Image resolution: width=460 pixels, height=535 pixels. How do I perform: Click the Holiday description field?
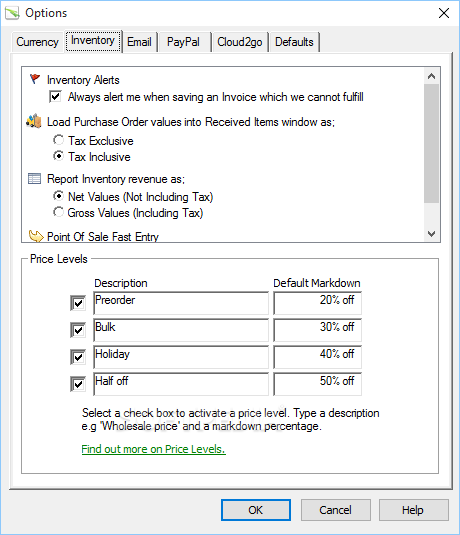click(x=181, y=357)
